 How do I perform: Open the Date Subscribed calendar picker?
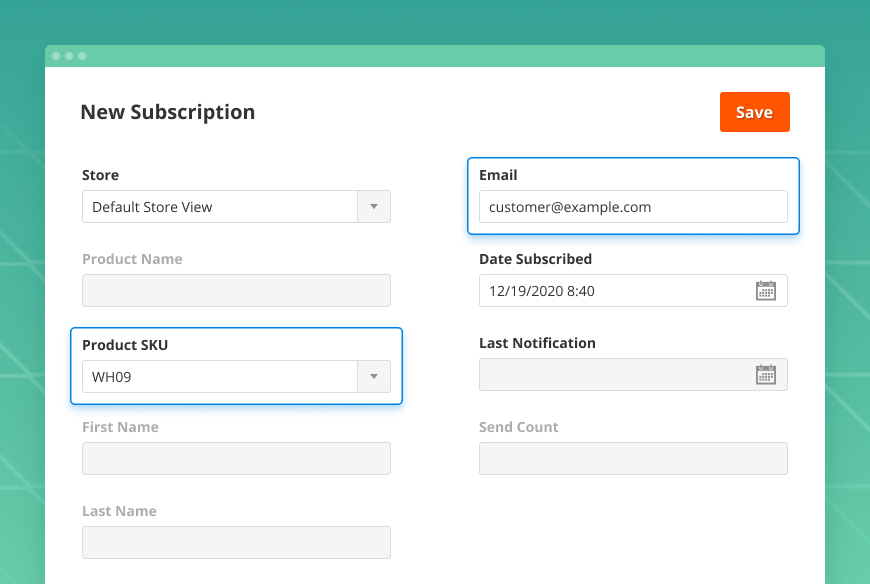pyautogui.click(x=766, y=290)
